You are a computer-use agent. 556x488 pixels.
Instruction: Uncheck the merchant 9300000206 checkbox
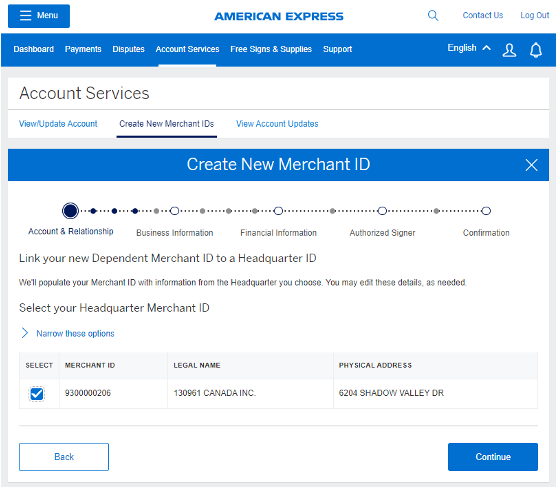tap(37, 394)
